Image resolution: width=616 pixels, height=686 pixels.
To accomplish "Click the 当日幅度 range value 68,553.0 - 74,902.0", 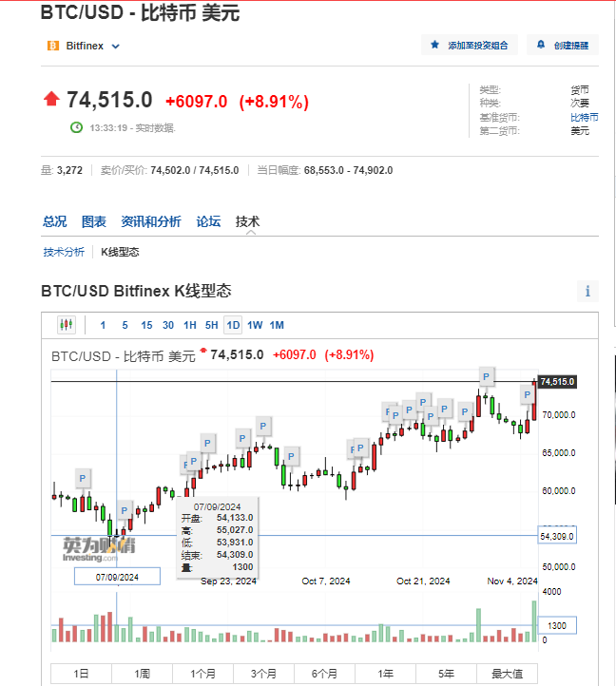I will (349, 170).
